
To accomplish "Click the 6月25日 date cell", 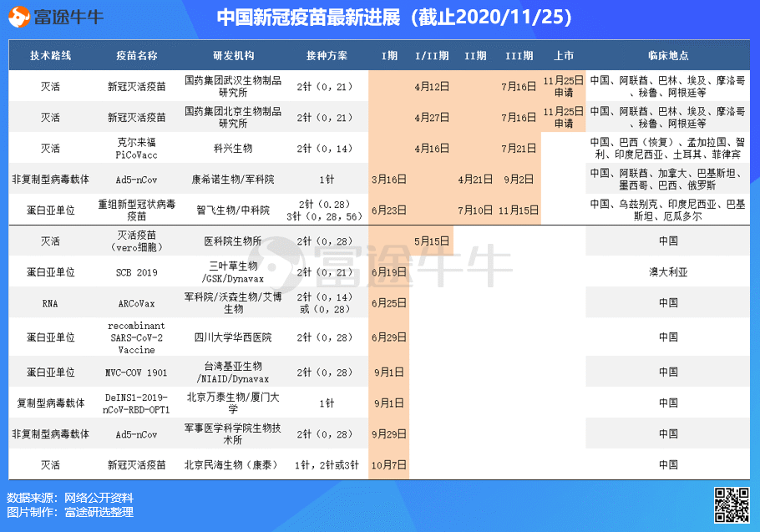I will click(x=388, y=303).
